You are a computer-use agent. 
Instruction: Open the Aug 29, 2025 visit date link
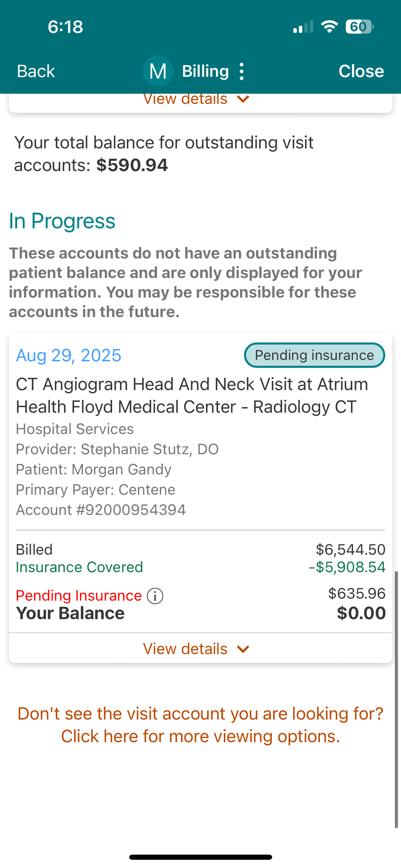tap(69, 355)
